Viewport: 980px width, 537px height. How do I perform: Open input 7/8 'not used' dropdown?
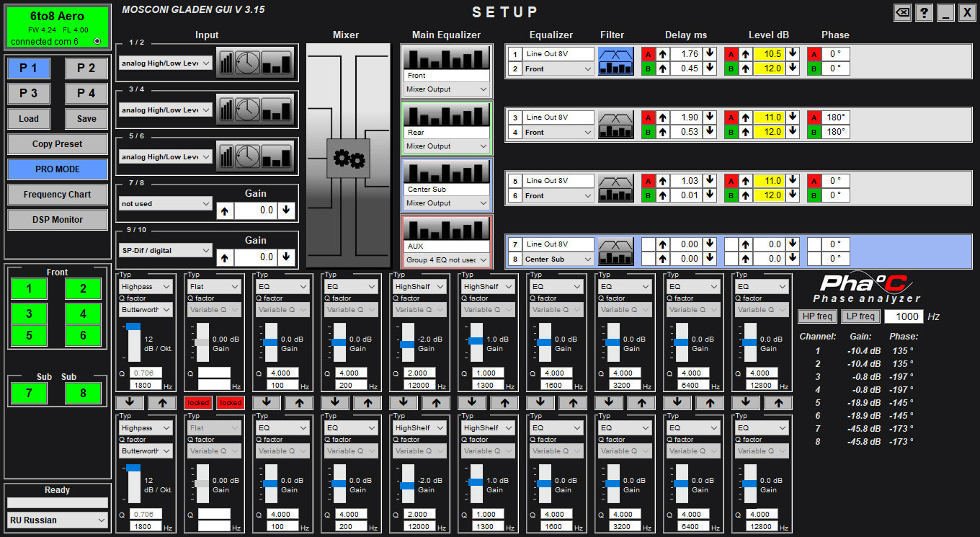click(166, 204)
